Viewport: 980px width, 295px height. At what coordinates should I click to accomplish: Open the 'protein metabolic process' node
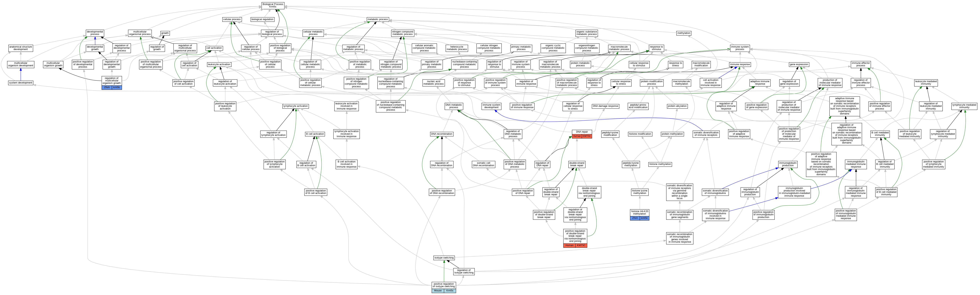tap(580, 64)
